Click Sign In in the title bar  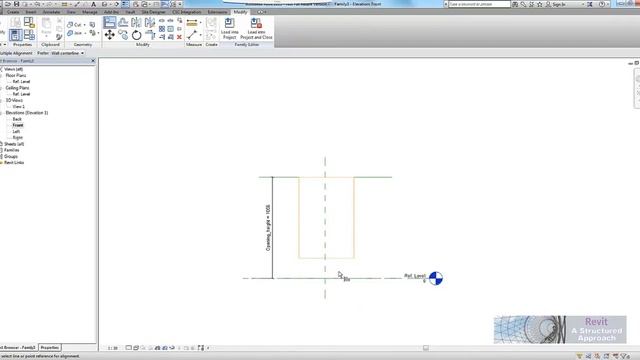point(559,4)
